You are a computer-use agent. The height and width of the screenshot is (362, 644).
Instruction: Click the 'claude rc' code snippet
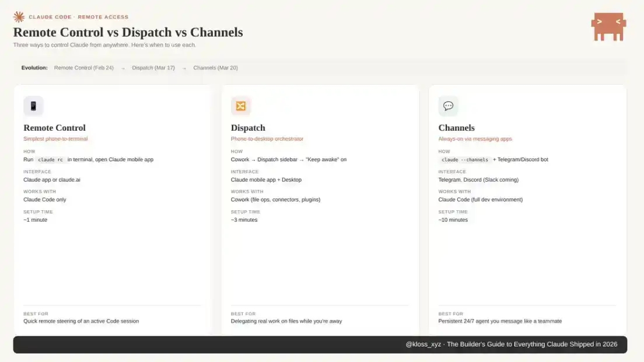(x=51, y=159)
